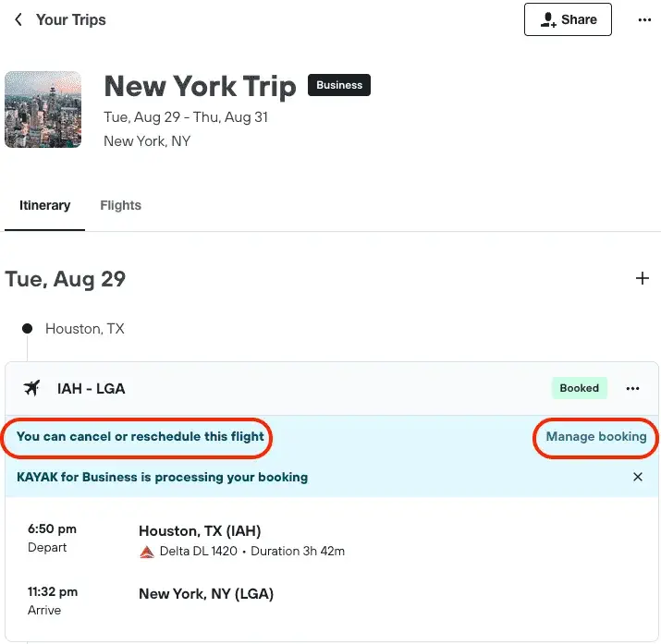
Task: Click 'Delta DL 1420' flight number text
Action: pos(198,551)
